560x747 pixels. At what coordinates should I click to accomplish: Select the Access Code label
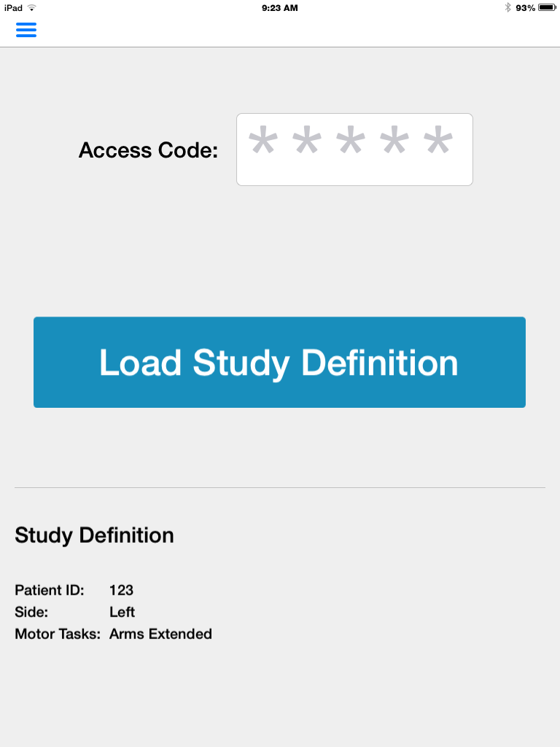pos(148,150)
